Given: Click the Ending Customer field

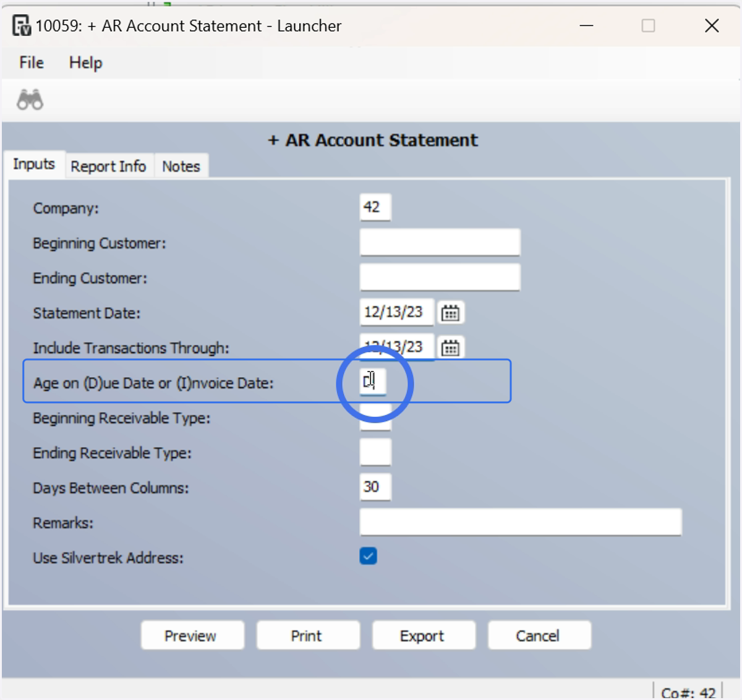Looking at the screenshot, I should (440, 278).
